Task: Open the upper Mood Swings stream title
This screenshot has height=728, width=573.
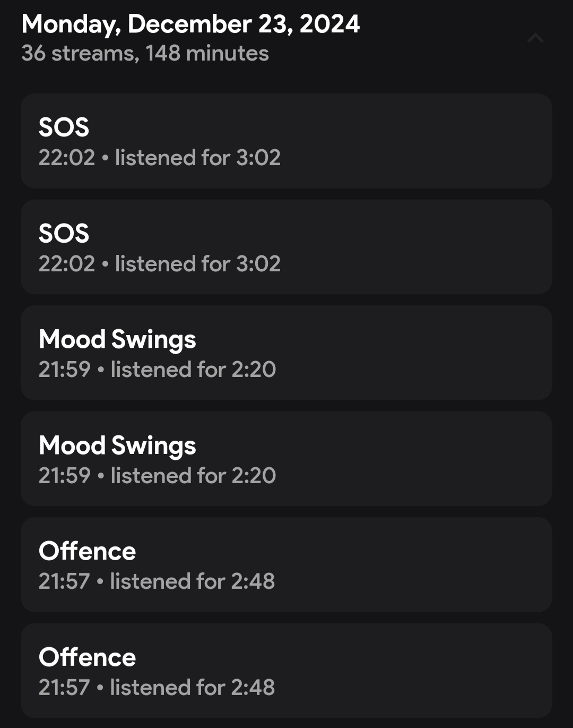Action: point(117,339)
